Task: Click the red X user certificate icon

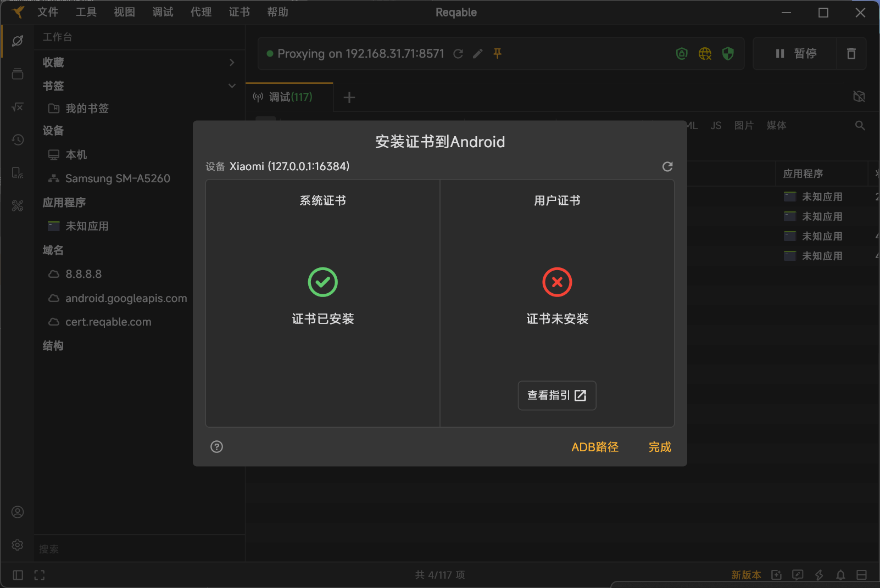Action: (557, 282)
